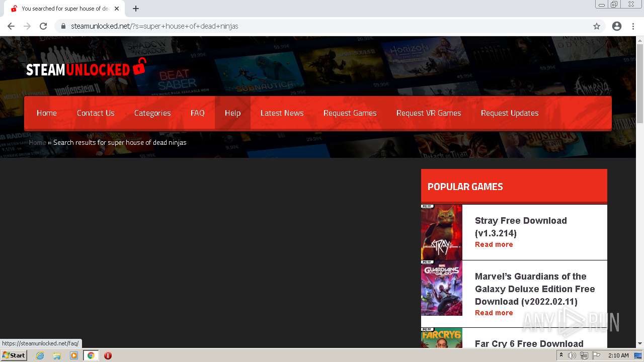Open Stray Free Download title link

click(x=521, y=227)
